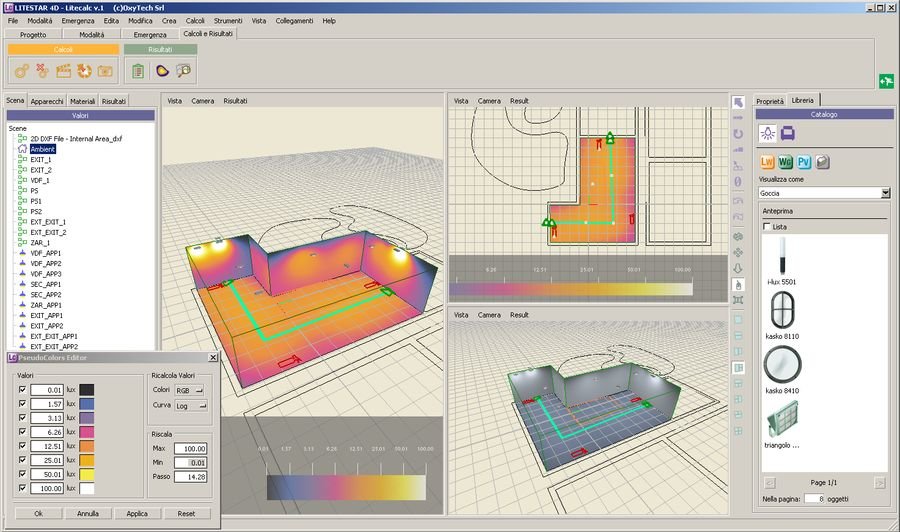Image resolution: width=900 pixels, height=532 pixels.
Task: Toggle the 1.57 lux checkbox
Action: pos(22,403)
